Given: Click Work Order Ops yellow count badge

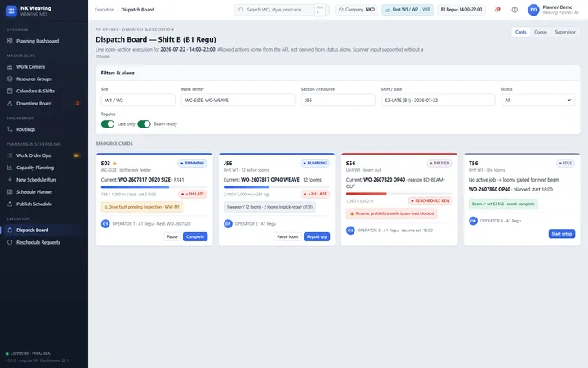Looking at the screenshot, I should tap(77, 155).
